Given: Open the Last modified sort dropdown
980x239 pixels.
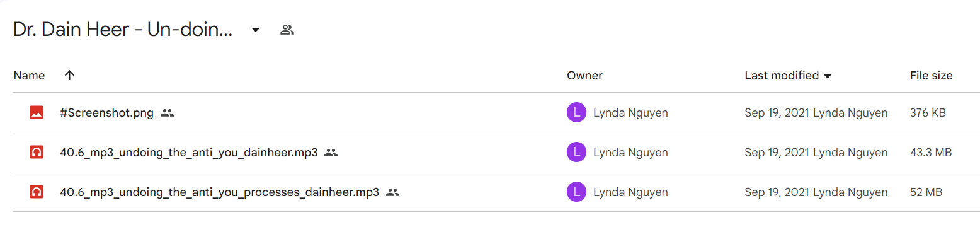Looking at the screenshot, I should point(828,76).
